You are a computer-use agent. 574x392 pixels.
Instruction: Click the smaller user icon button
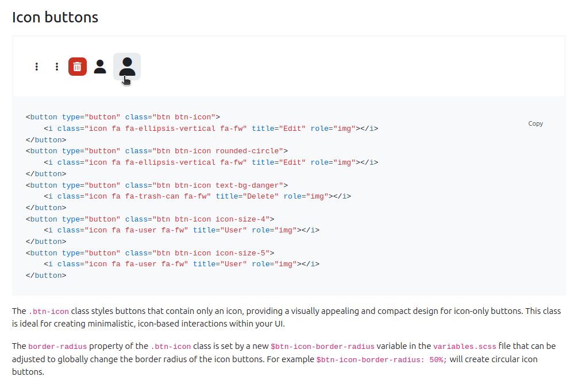coord(100,67)
